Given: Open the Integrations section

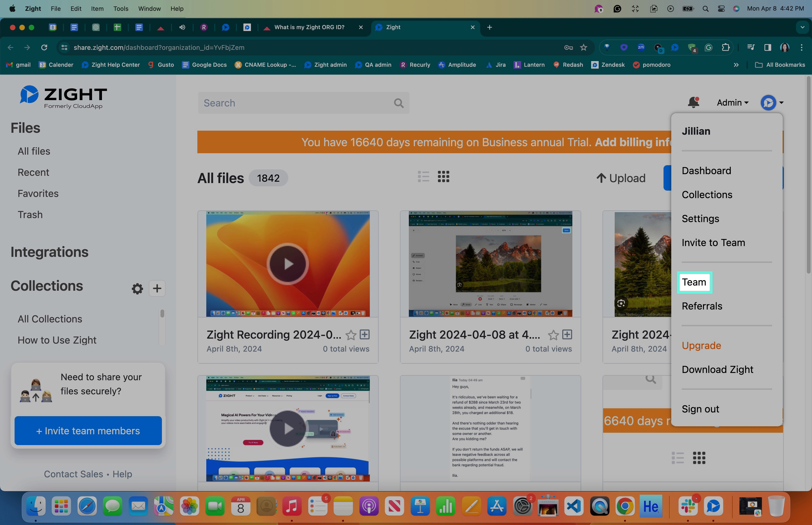Looking at the screenshot, I should [49, 252].
